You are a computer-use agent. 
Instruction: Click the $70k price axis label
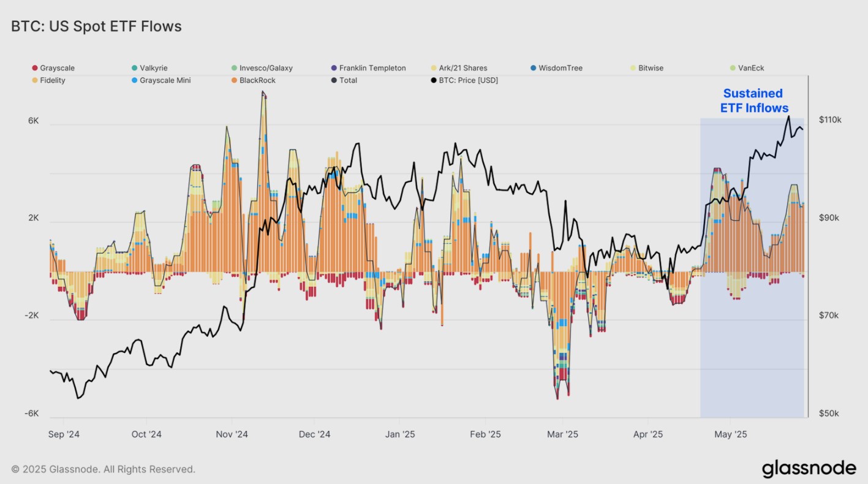tap(829, 316)
